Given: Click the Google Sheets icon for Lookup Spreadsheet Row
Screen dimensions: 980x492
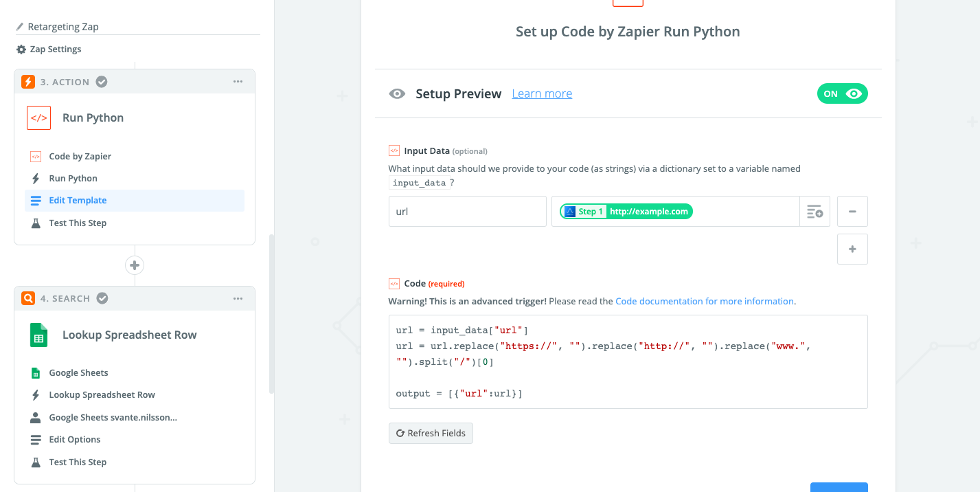Looking at the screenshot, I should [x=39, y=335].
